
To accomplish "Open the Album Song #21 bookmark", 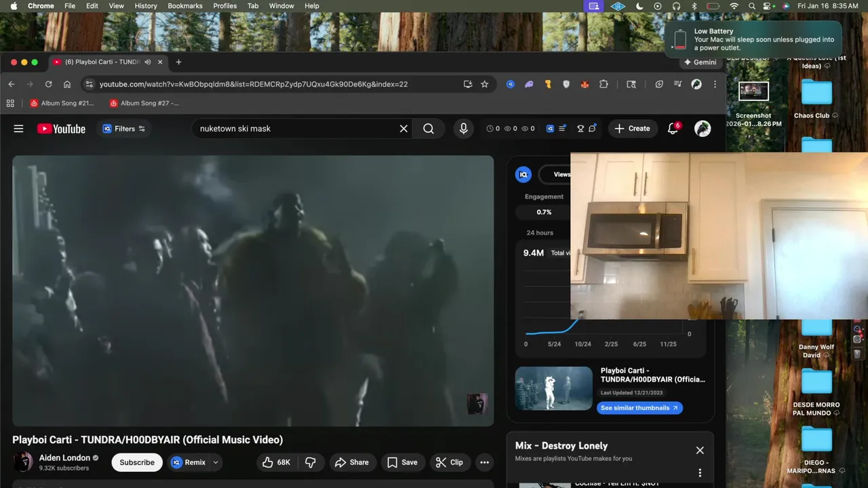I will point(62,103).
